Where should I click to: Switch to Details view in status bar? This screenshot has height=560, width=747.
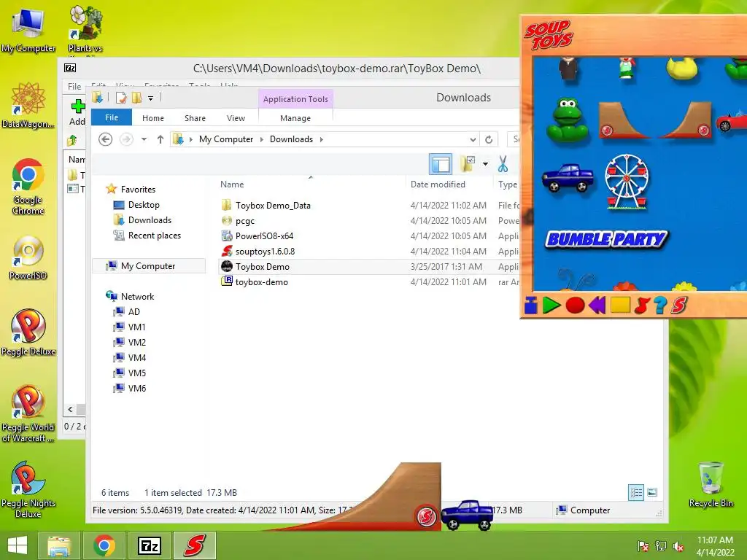(x=636, y=492)
